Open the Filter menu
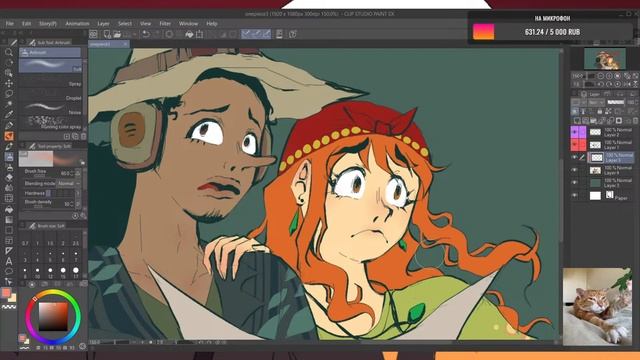The height and width of the screenshot is (360, 640). click(x=165, y=24)
